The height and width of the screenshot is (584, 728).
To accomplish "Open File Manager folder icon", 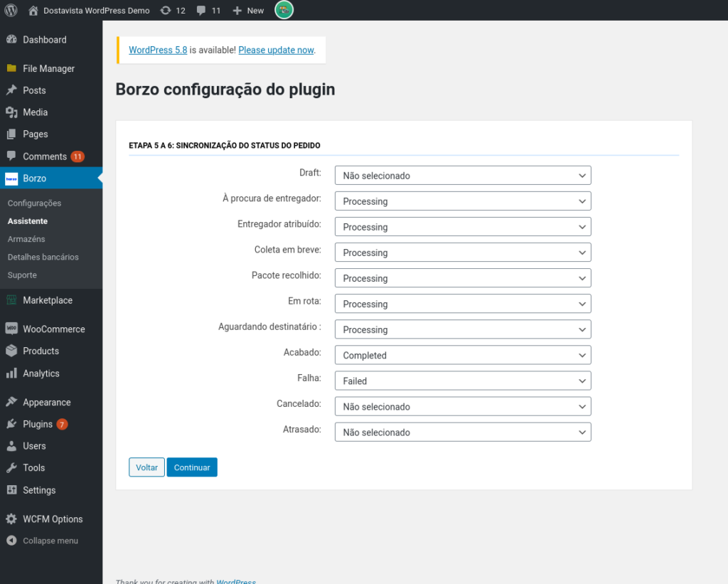I will [x=11, y=68].
